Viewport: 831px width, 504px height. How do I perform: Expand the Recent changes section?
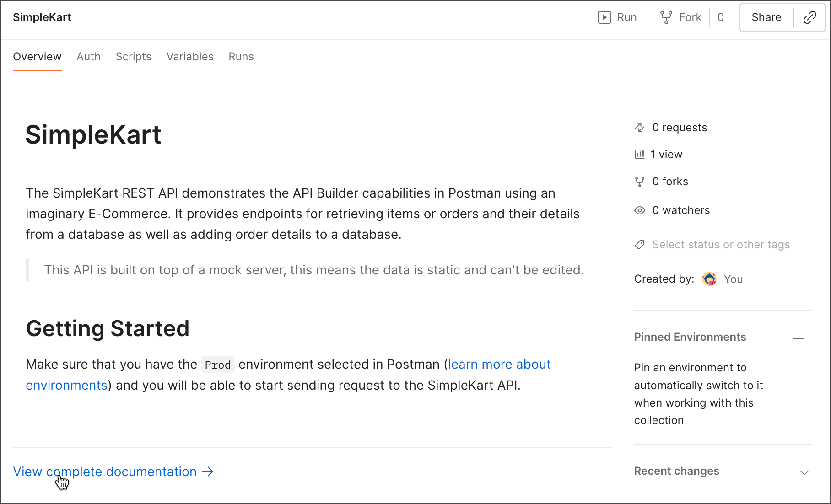point(804,472)
